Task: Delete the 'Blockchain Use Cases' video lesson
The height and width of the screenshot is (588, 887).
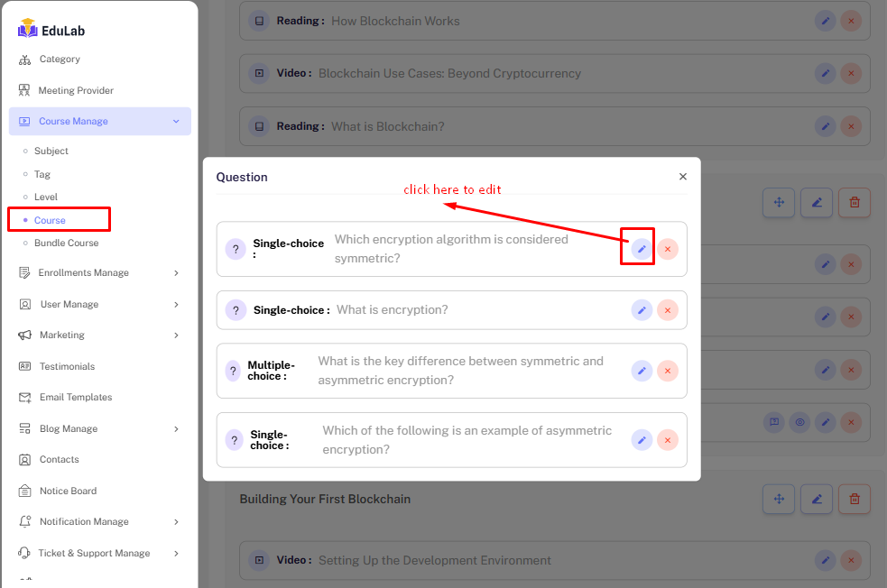Action: pyautogui.click(x=850, y=74)
